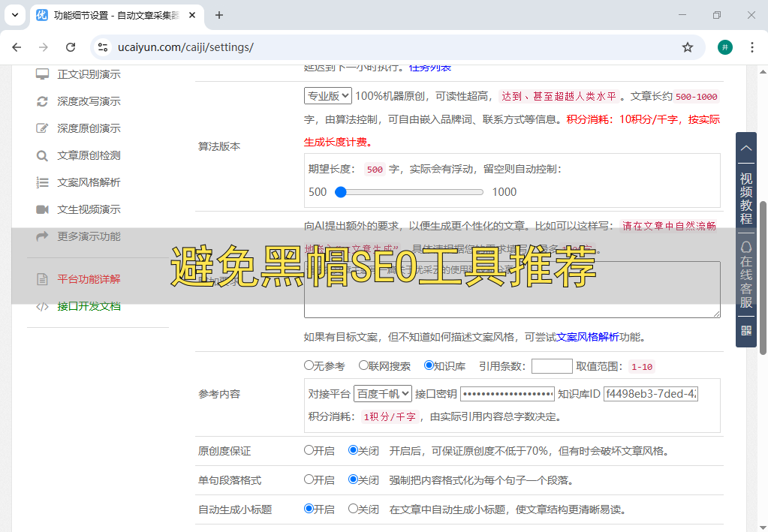Viewport: 768px width, 532px height.
Task: Open 文章原创检测 in the sidebar
Action: pos(89,155)
